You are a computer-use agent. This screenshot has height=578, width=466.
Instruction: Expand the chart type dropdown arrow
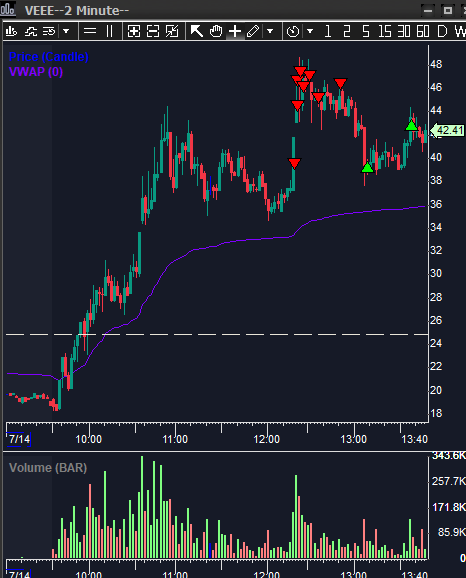66,31
